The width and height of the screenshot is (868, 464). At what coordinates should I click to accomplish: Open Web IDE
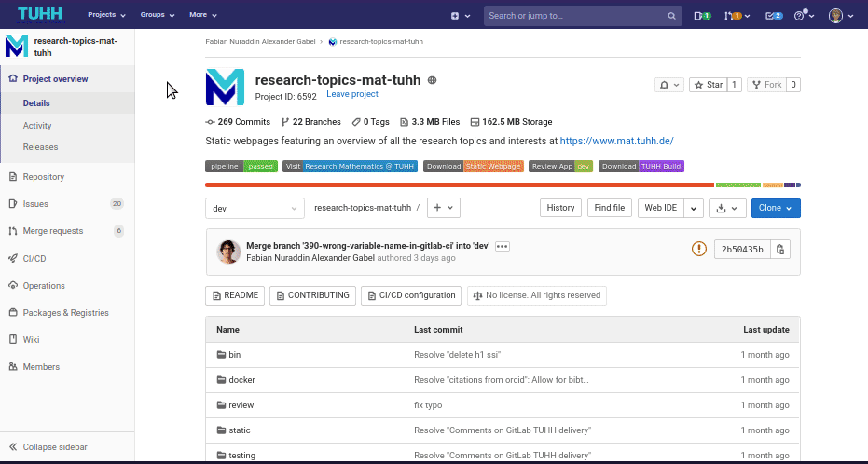tap(660, 208)
